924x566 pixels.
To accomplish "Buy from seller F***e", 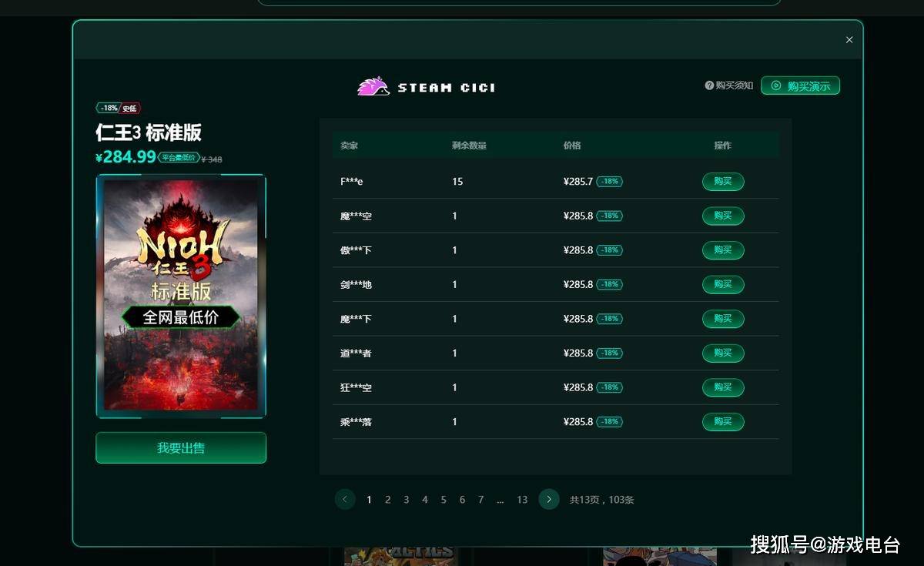I will pyautogui.click(x=723, y=182).
